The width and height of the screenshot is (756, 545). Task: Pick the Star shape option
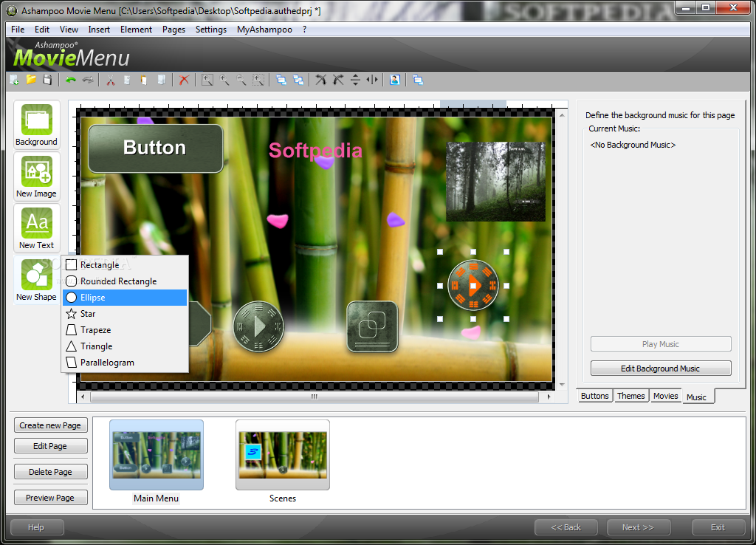[x=125, y=314]
